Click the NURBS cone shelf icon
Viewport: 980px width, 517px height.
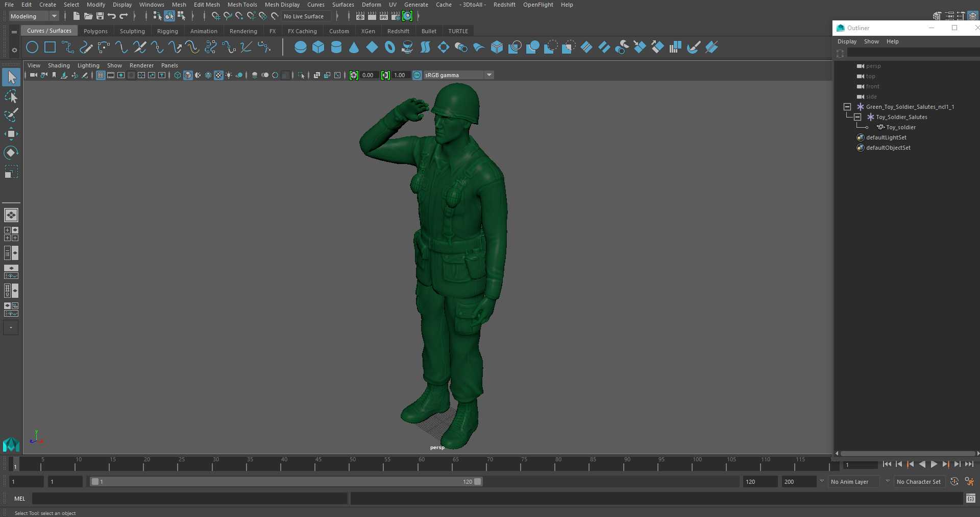pyautogui.click(x=354, y=48)
